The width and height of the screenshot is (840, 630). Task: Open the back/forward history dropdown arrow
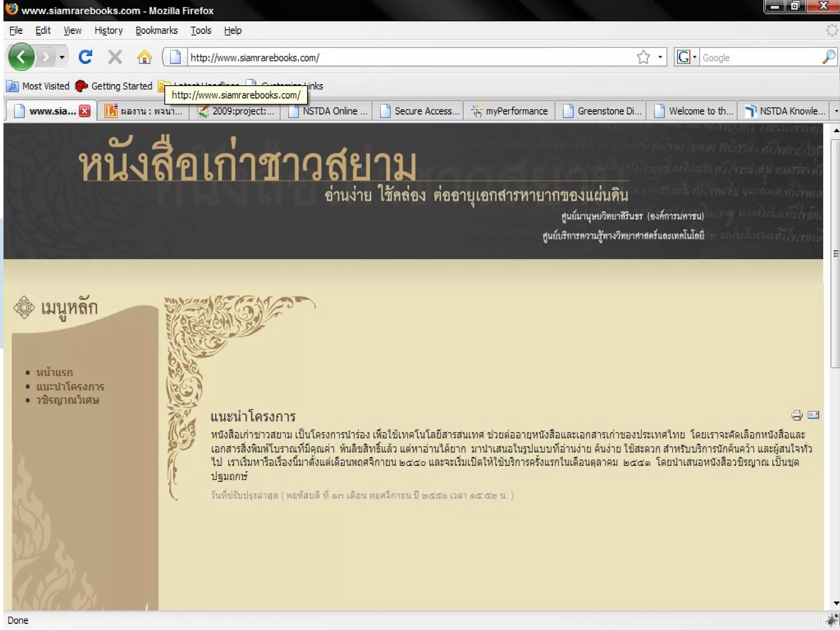tap(62, 57)
